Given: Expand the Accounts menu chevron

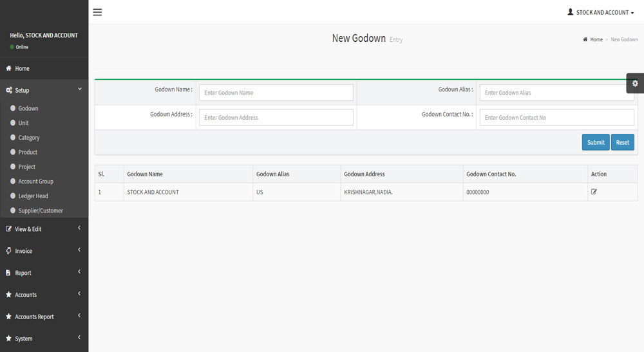Looking at the screenshot, I should pyautogui.click(x=79, y=293).
